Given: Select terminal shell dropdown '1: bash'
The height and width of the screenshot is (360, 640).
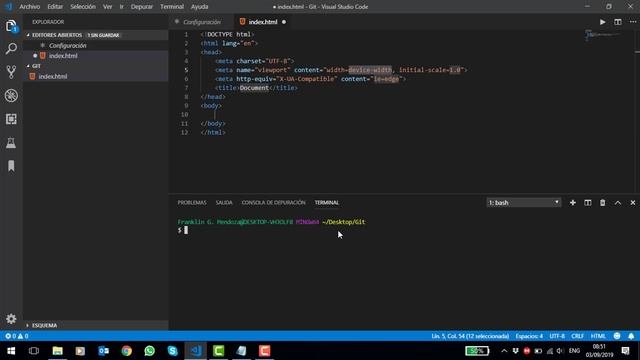Looking at the screenshot, I should pyautogui.click(x=524, y=202).
